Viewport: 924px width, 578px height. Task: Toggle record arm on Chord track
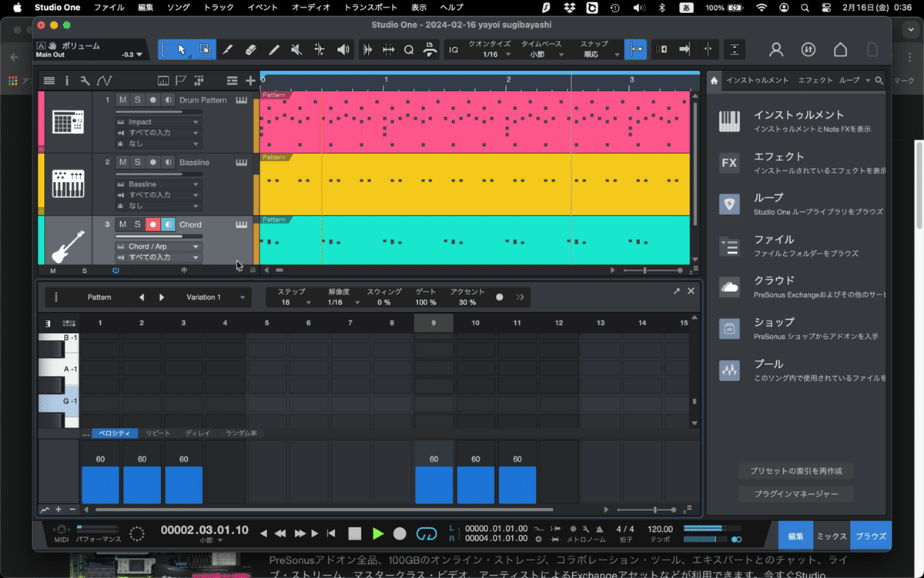(x=152, y=225)
